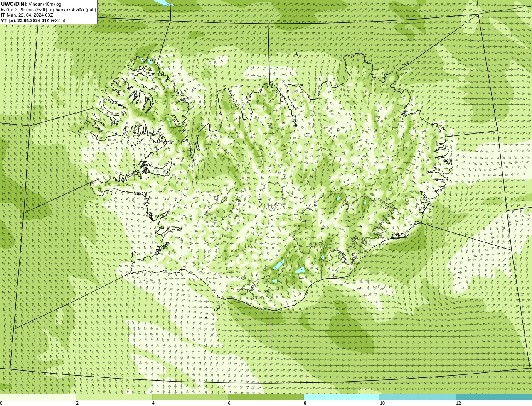Click the "UWC/DINI: Vindur (10m) og" title line
The width and height of the screenshot is (532, 406).
31,4
